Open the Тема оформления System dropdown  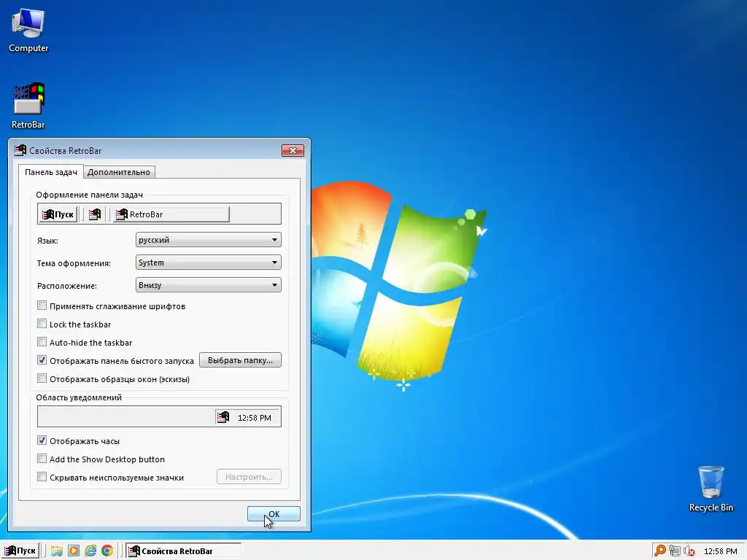coord(208,262)
